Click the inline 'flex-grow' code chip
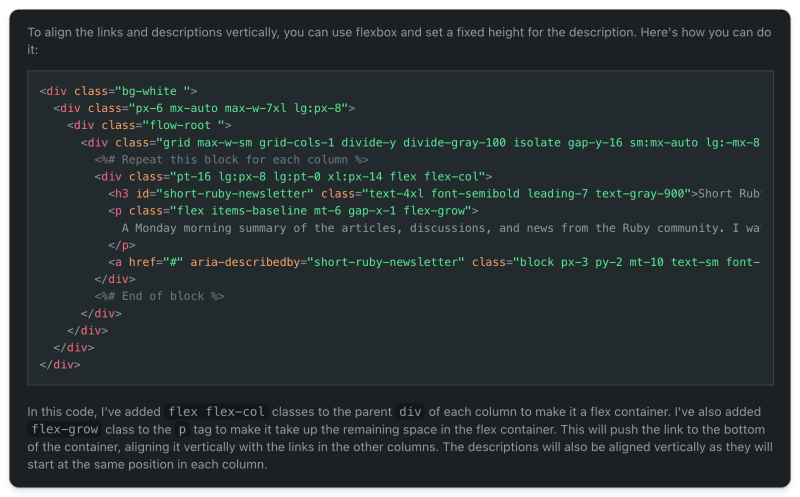The width and height of the screenshot is (800, 497). coord(64,430)
